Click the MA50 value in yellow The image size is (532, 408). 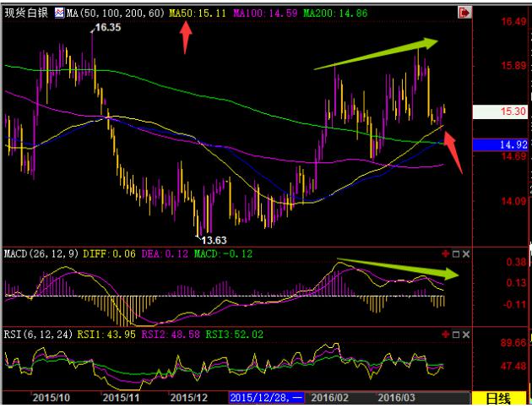195,14
